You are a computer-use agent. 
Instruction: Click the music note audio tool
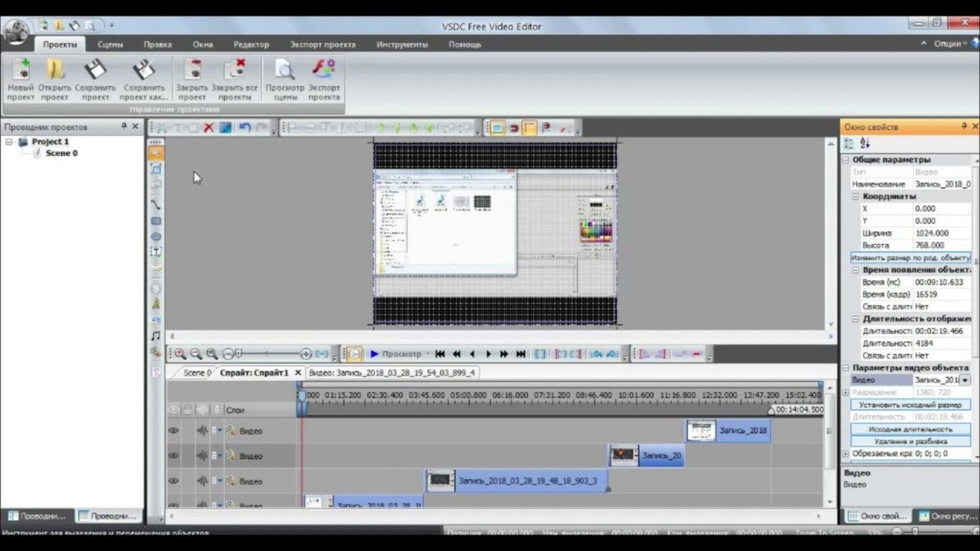(x=156, y=336)
